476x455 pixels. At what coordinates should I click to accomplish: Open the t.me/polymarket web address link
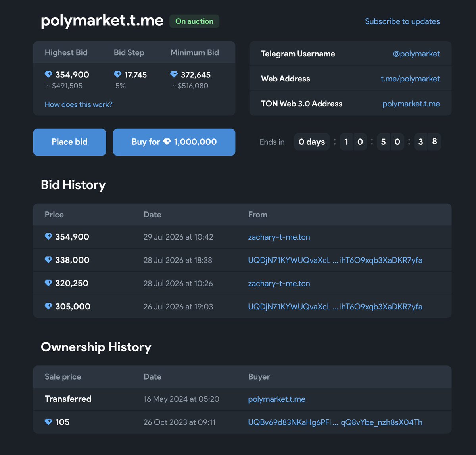410,79
